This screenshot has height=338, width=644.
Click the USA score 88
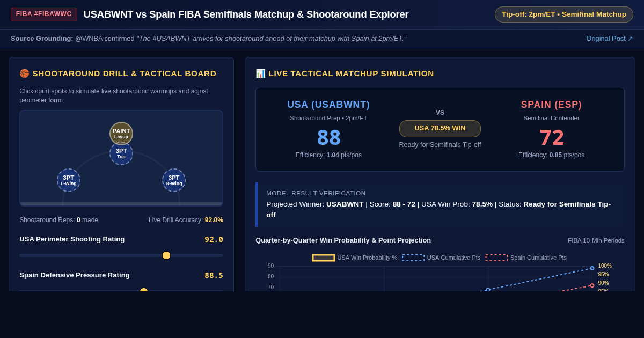328,138
